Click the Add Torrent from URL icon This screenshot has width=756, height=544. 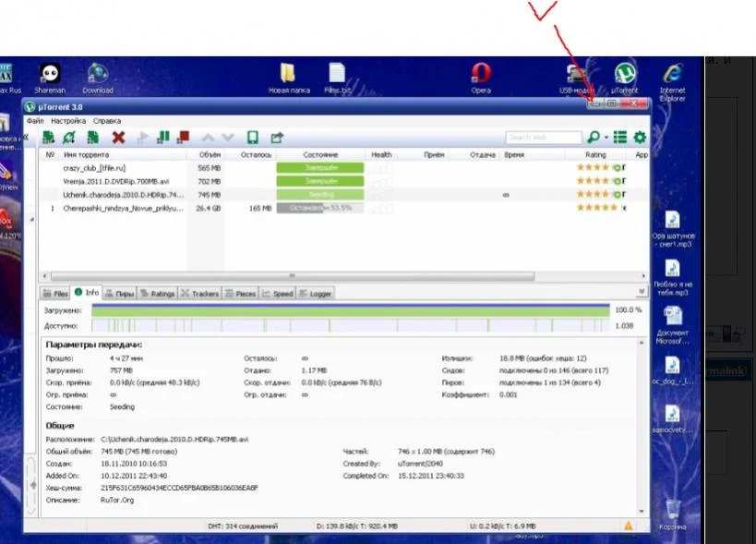click(69, 138)
